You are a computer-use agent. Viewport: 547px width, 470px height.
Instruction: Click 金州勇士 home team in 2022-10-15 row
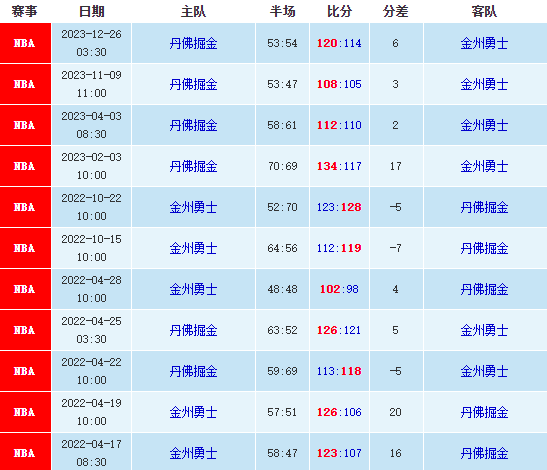[x=193, y=248]
